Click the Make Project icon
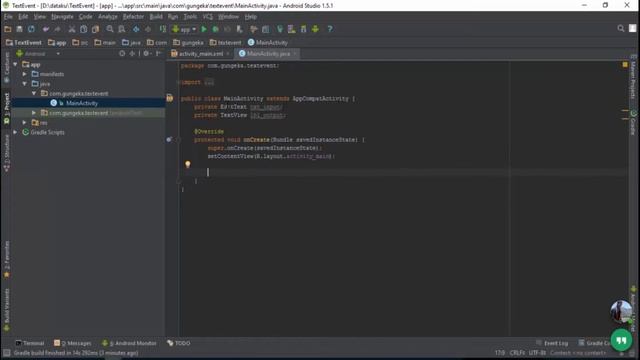The height and width of the screenshot is (360, 640). click(163, 29)
